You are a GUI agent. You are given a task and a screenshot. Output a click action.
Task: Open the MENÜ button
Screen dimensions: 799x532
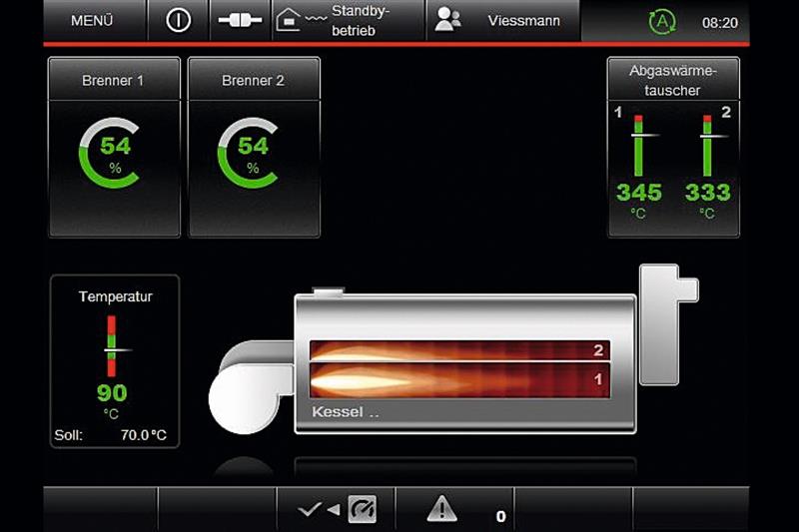pos(92,21)
